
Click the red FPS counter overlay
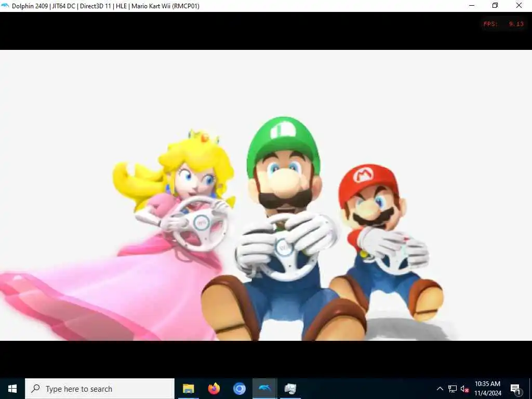click(x=503, y=24)
